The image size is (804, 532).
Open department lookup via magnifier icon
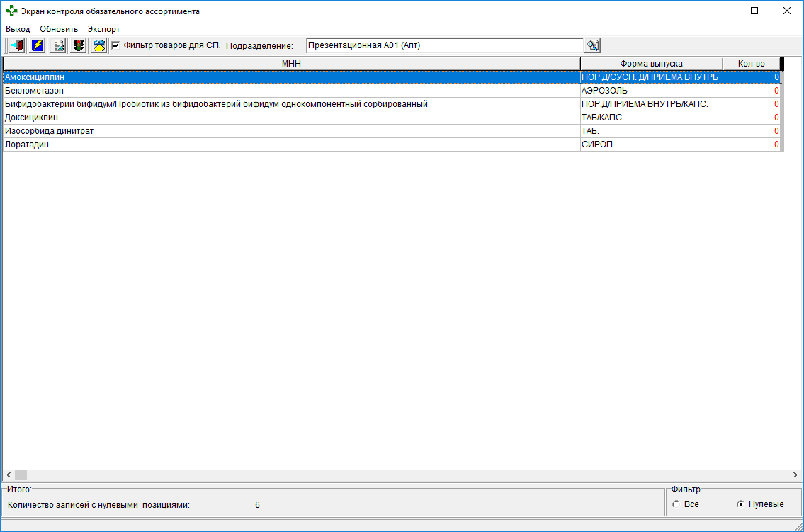pos(592,45)
